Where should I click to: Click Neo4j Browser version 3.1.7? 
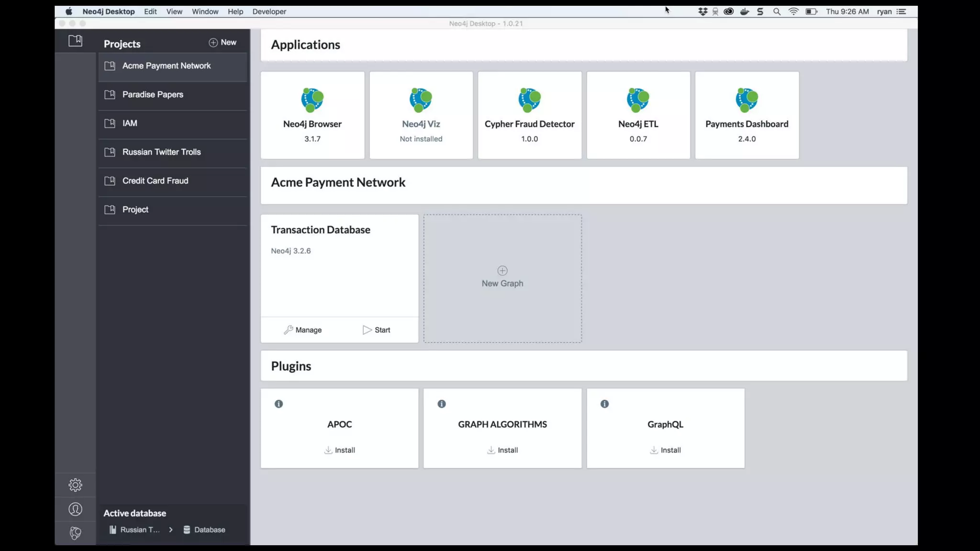point(312,139)
